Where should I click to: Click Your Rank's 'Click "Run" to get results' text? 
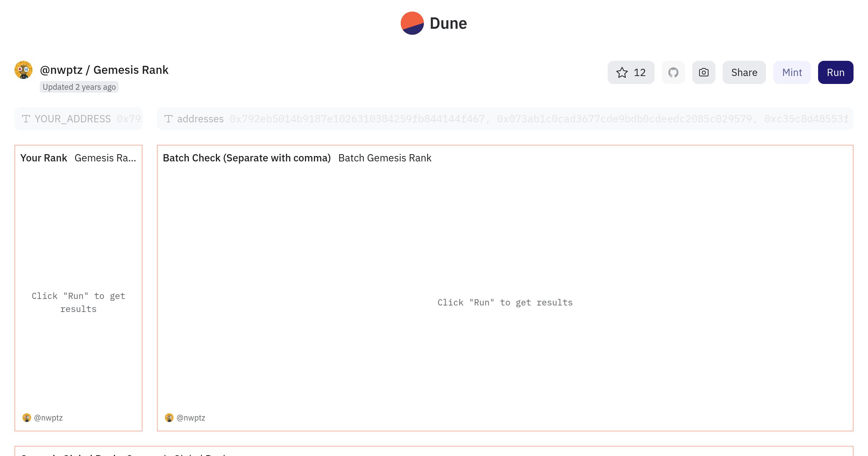[x=78, y=303]
